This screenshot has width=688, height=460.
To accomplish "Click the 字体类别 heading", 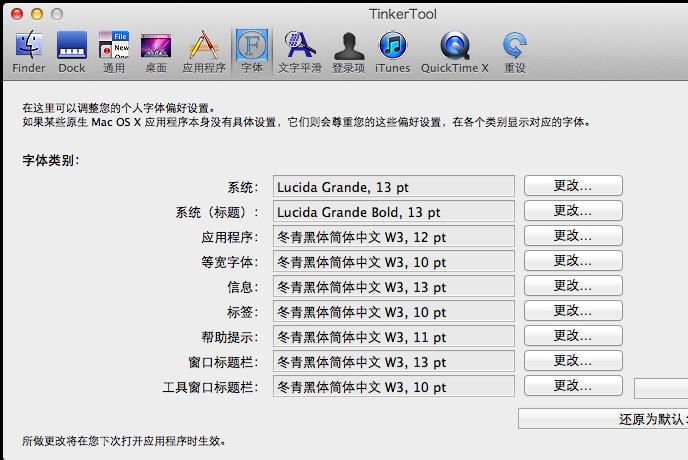I will pyautogui.click(x=50, y=160).
